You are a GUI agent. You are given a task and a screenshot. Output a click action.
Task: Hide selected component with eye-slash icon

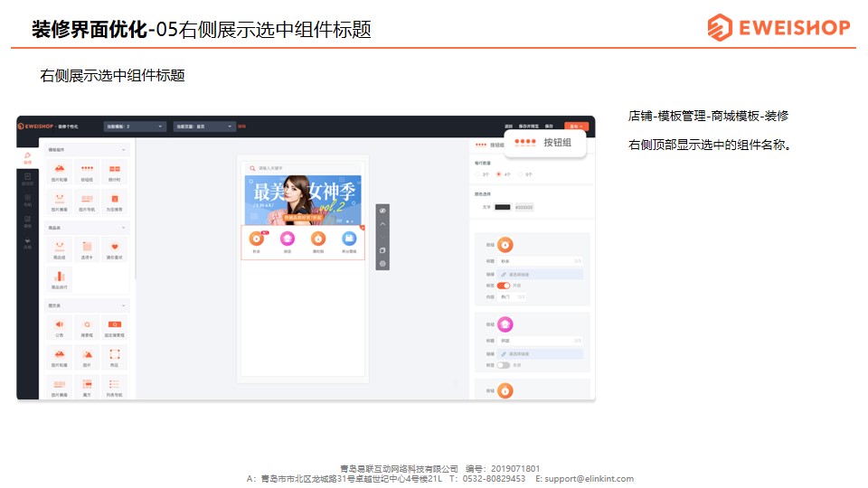coord(382,211)
